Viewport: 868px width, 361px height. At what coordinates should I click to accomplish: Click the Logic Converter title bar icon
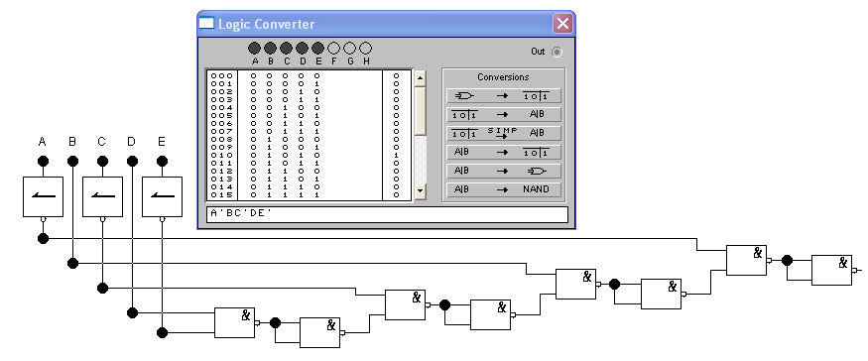206,23
